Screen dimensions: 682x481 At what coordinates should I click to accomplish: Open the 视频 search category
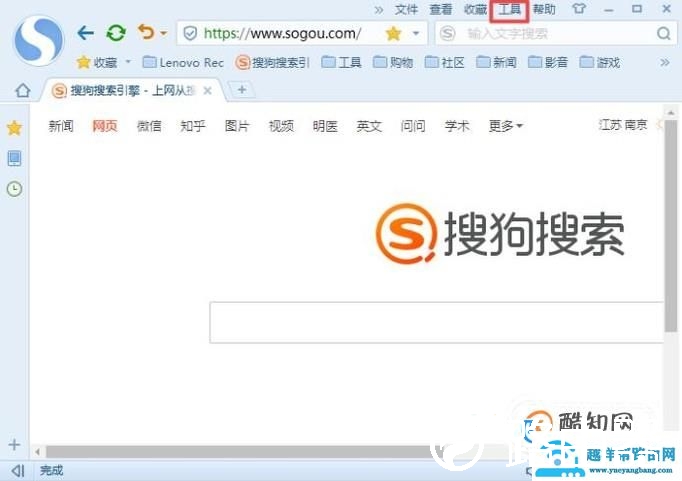tap(281, 126)
